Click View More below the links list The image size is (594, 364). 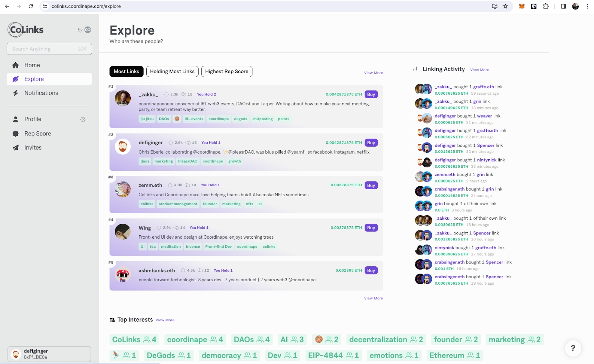tap(373, 298)
